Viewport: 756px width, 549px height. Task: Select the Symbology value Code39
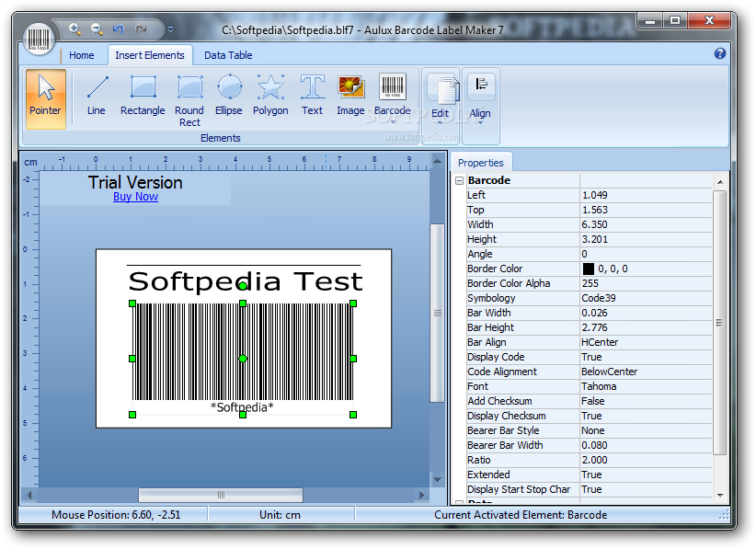click(x=646, y=298)
